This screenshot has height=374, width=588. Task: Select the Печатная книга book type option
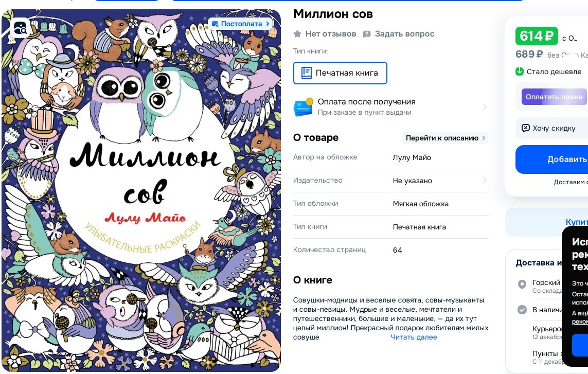point(340,73)
